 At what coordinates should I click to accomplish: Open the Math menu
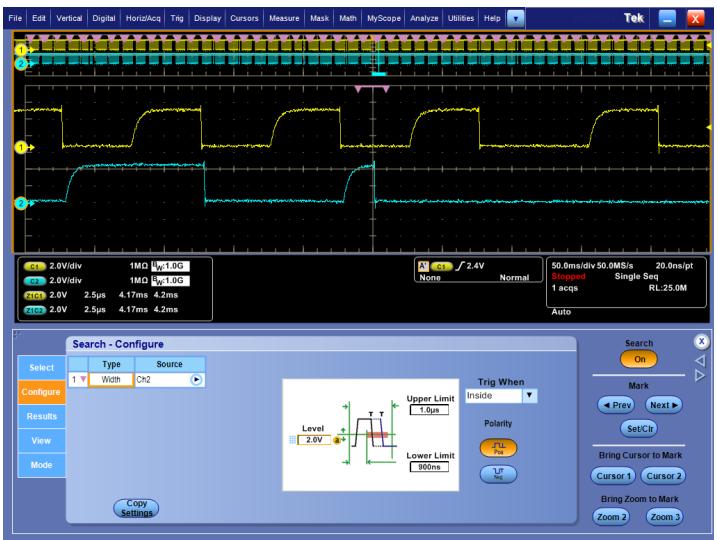coord(348,18)
